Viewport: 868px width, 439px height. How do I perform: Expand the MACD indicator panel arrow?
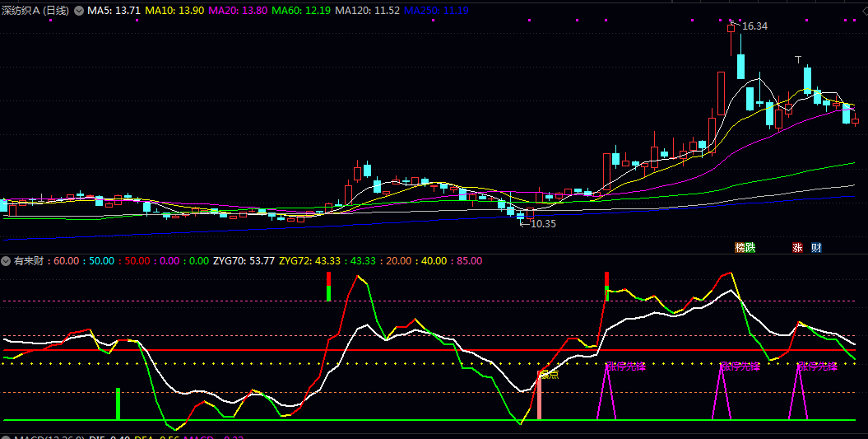pos(7,437)
